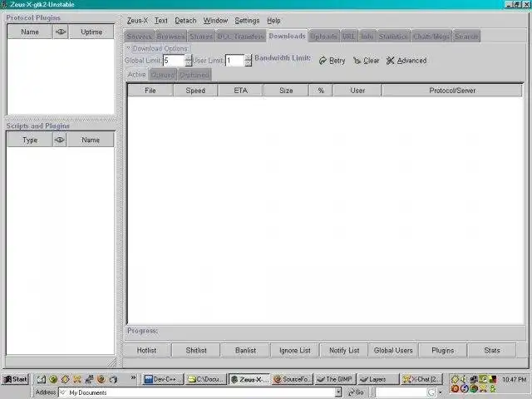The width and height of the screenshot is (532, 399).
Task: Open the Settings menu
Action: (x=247, y=21)
